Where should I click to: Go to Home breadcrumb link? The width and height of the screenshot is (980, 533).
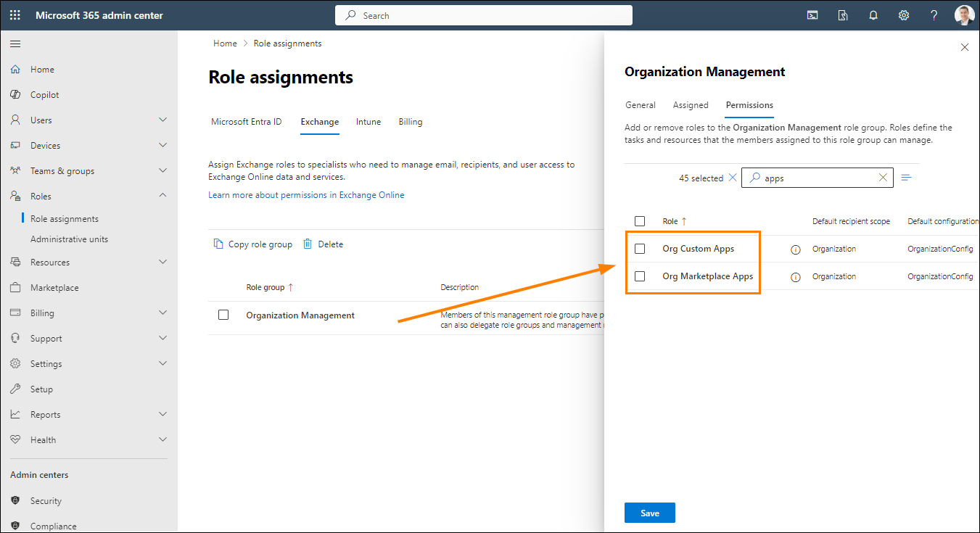point(225,44)
